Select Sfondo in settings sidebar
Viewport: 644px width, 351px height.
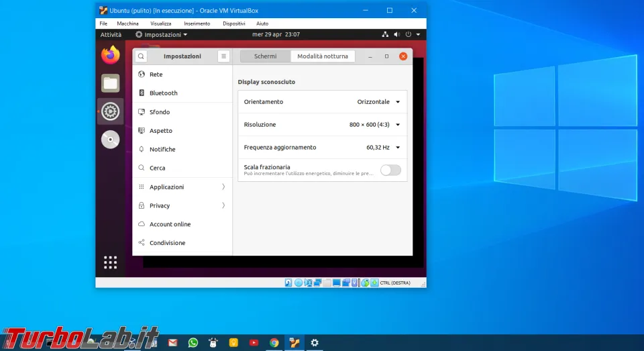182,112
